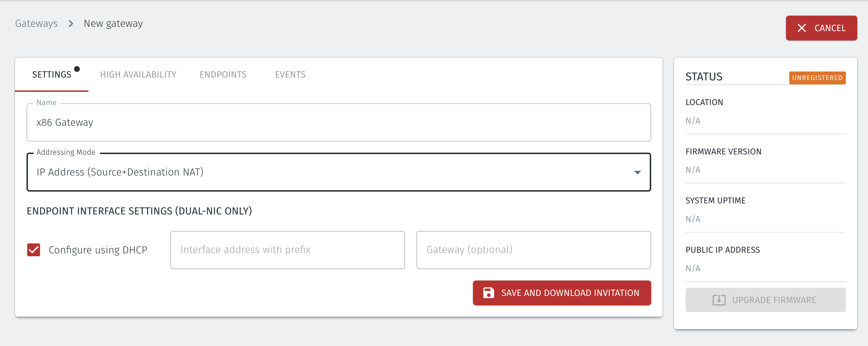Click the Configure using DHCP label
Image resolution: width=868 pixels, height=346 pixels.
(x=98, y=250)
